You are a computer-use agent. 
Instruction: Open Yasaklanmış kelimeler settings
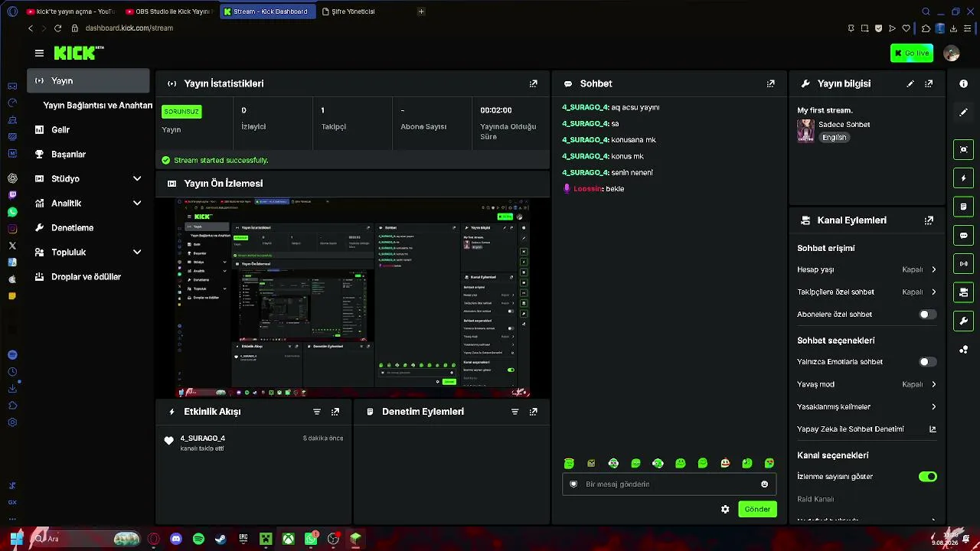click(x=867, y=407)
